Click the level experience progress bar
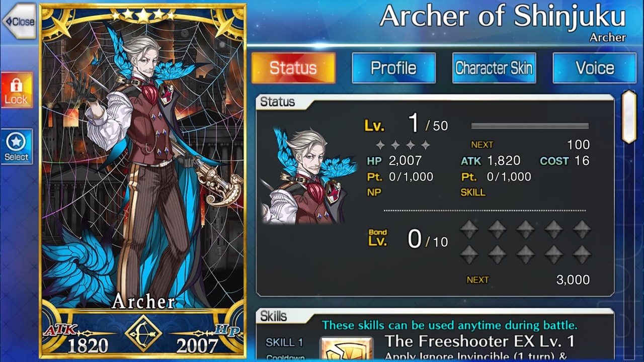Image resolution: width=644 pixels, height=362 pixels. (x=530, y=126)
